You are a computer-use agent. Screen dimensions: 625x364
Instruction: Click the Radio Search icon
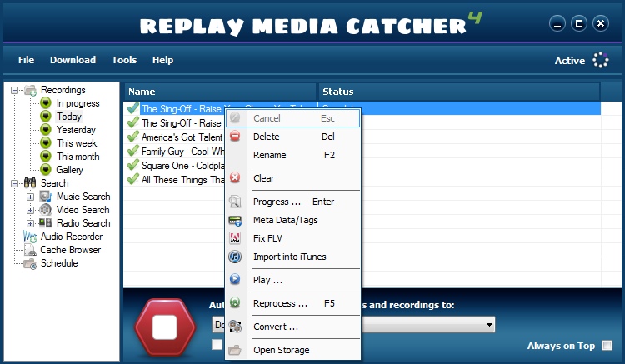coord(46,223)
